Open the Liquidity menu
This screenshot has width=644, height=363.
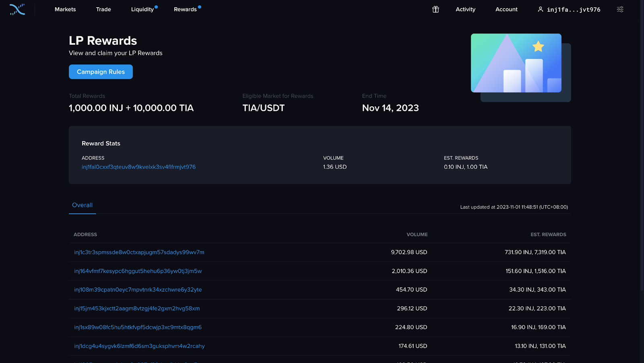(142, 9)
